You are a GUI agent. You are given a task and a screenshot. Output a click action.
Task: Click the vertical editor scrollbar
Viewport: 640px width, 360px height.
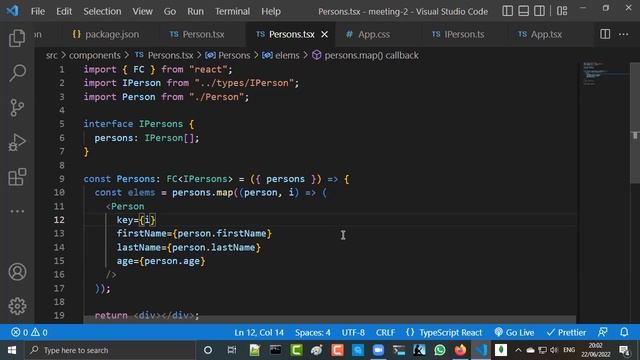[x=635, y=122]
